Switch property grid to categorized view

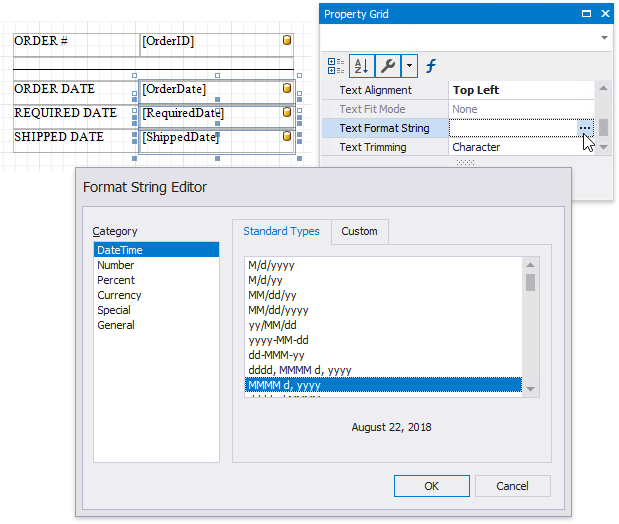coord(337,66)
